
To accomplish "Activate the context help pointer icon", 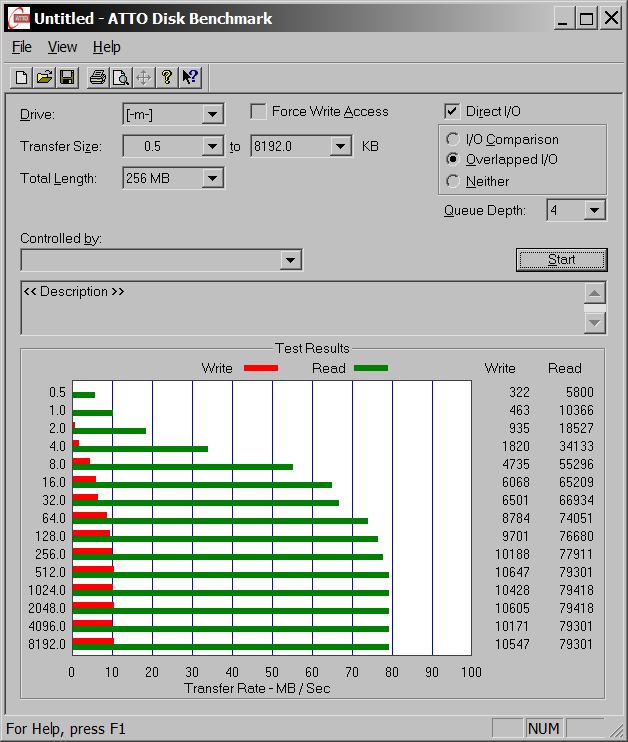I will (x=190, y=77).
